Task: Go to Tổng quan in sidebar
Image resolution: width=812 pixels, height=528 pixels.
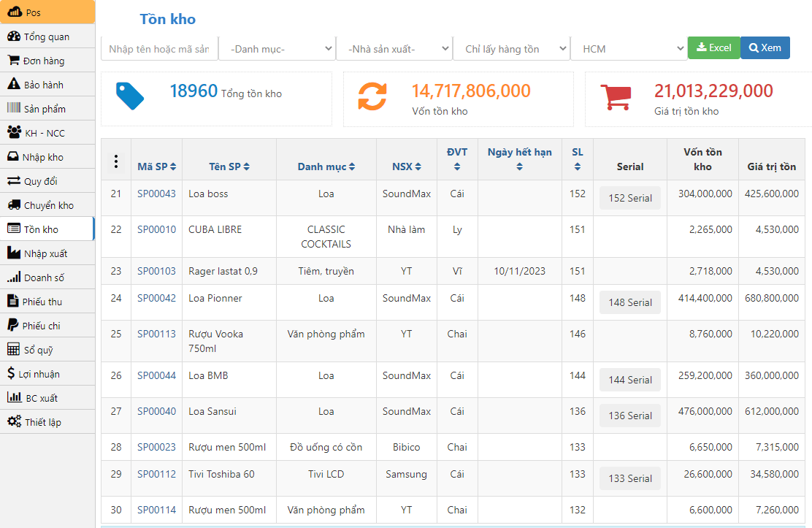Action: [x=47, y=37]
